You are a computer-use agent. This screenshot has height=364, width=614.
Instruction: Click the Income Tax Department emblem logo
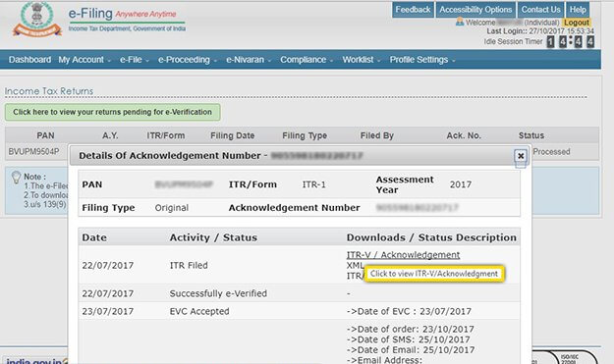tap(36, 20)
